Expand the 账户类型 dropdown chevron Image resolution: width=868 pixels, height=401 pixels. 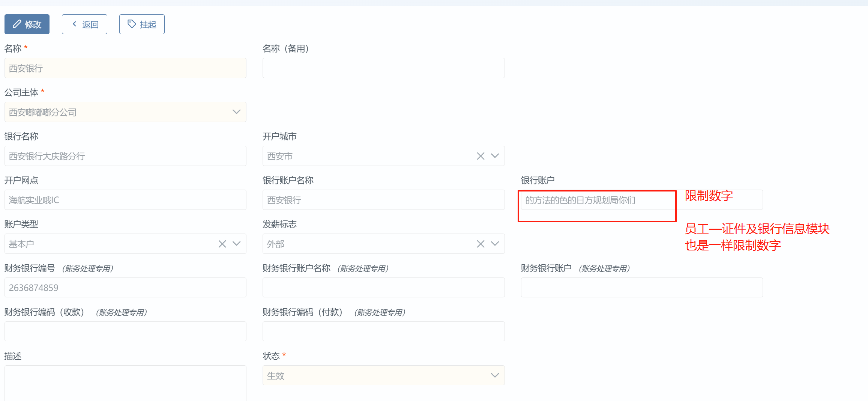coord(236,244)
